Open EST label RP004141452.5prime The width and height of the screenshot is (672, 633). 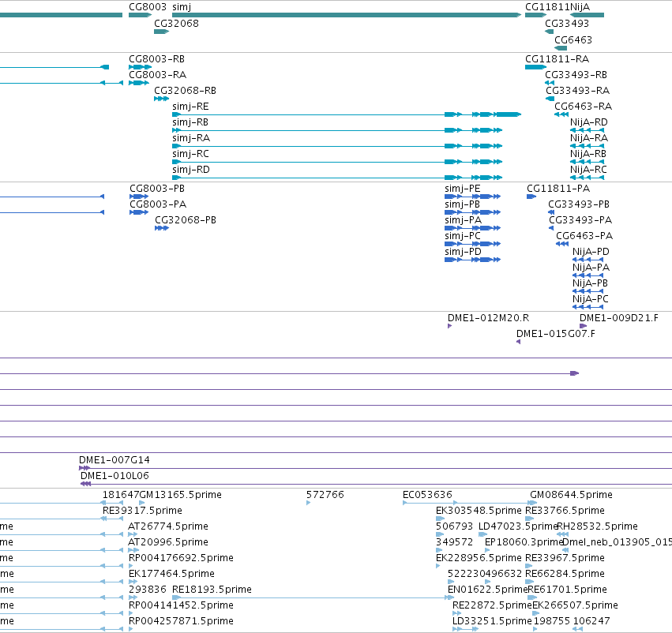(181, 606)
